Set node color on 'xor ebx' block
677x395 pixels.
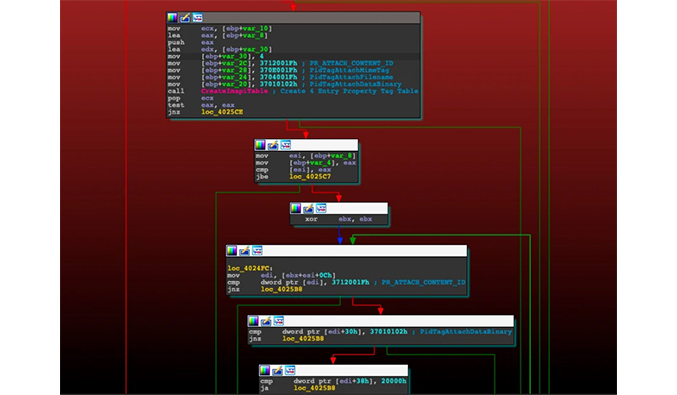pos(296,209)
